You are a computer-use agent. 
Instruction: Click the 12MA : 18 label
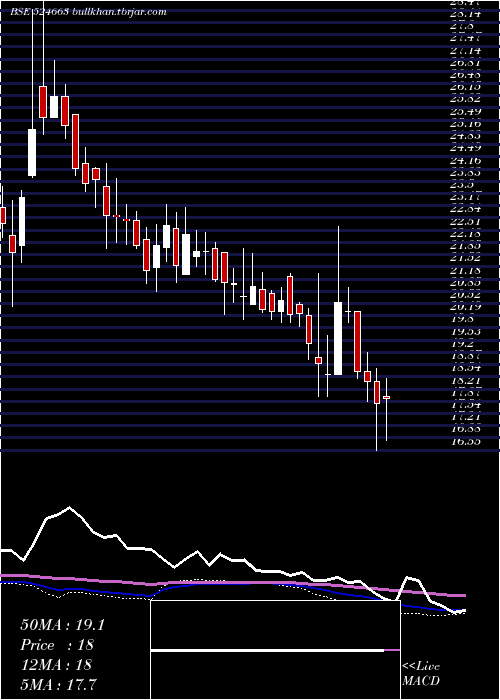pos(56,665)
